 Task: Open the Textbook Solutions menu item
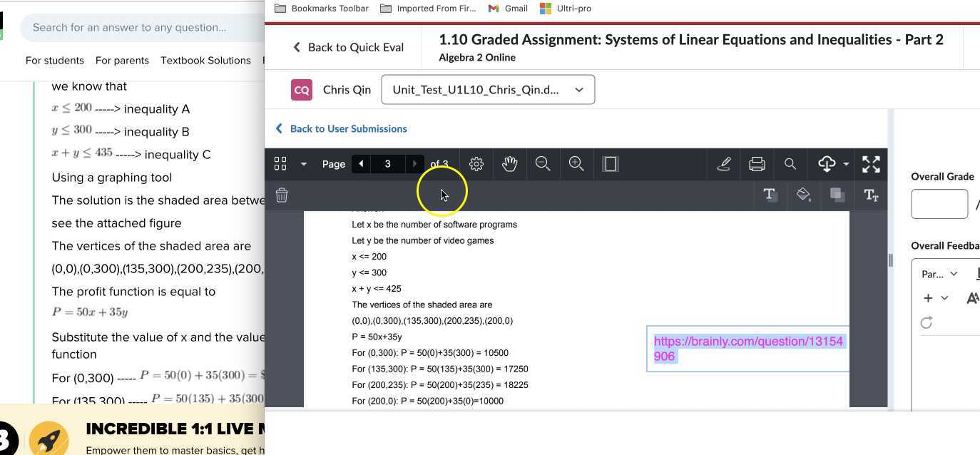click(205, 61)
